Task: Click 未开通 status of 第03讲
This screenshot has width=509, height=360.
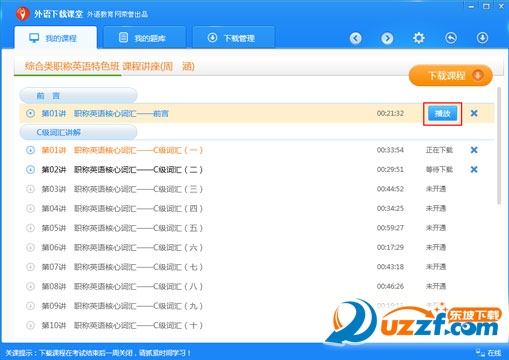Action: [436, 189]
